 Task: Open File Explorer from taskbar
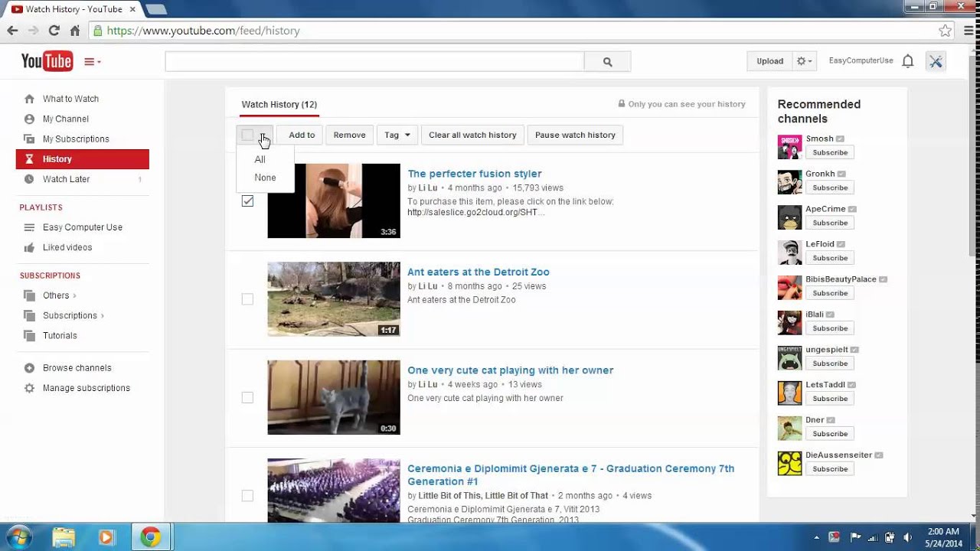pos(64,537)
